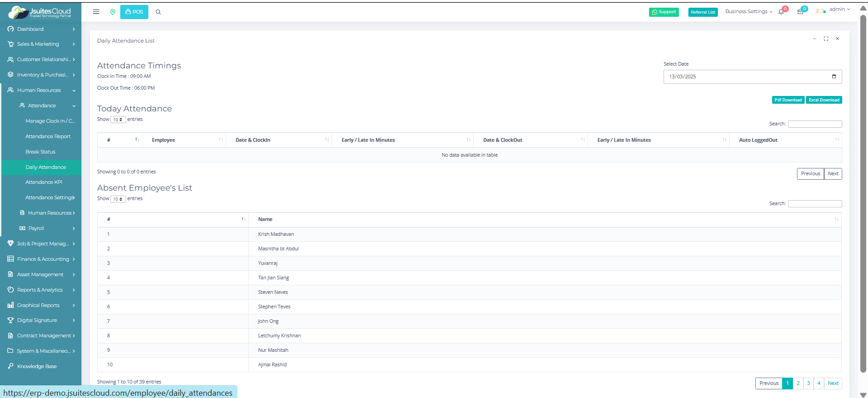Click the Excel Download button

click(824, 100)
